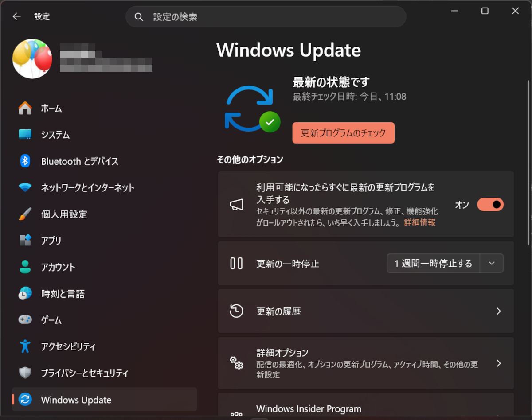Go to Bluetooth とデバイス

(105, 161)
